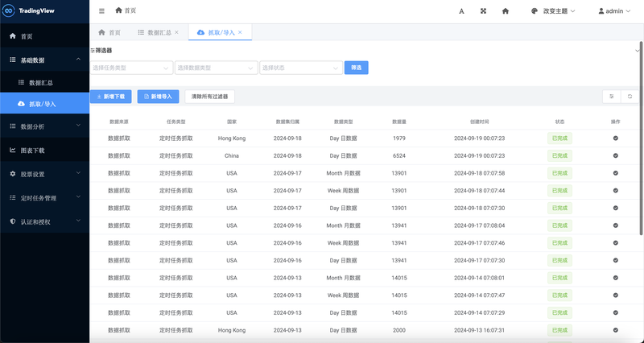644x343 pixels.
Task: Expand the 数据分析 sidebar menu
Action: [45, 126]
